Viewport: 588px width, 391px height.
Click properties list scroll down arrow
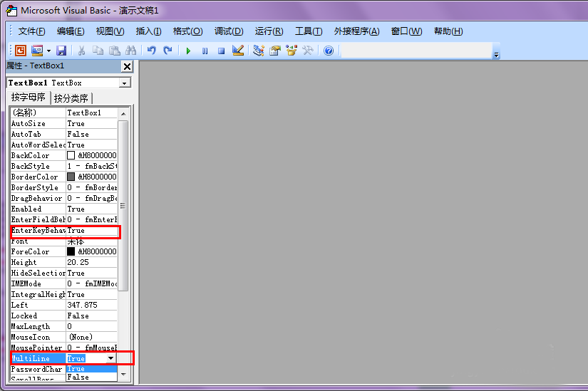click(x=123, y=375)
